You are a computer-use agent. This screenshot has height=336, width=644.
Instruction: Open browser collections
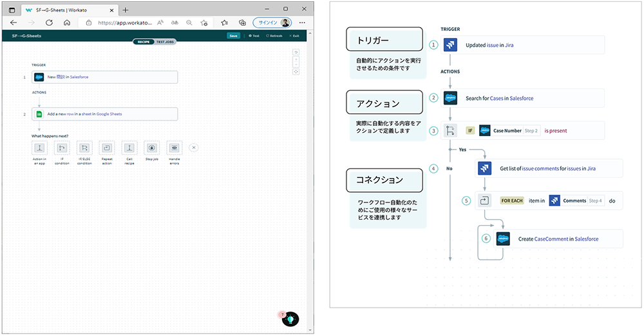pyautogui.click(x=242, y=23)
